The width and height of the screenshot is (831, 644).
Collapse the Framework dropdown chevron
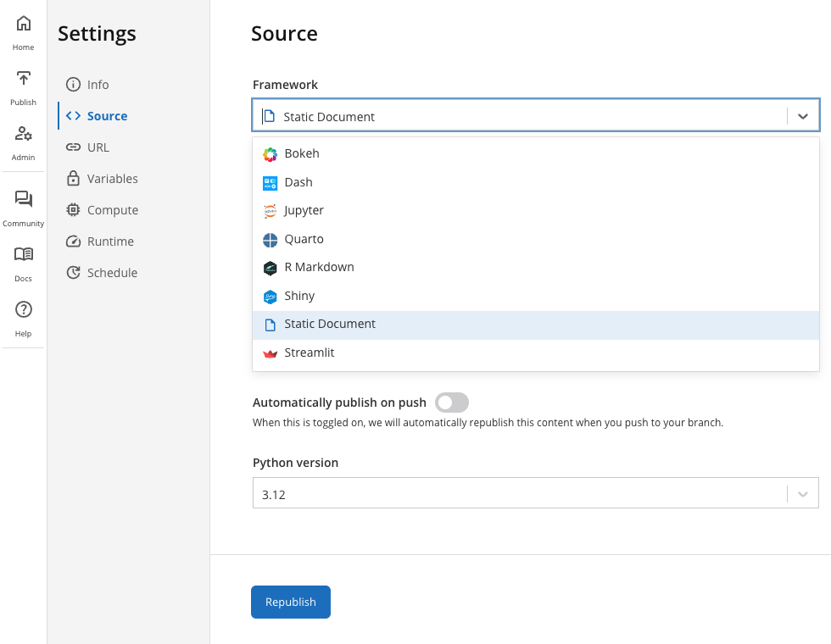[x=803, y=117]
